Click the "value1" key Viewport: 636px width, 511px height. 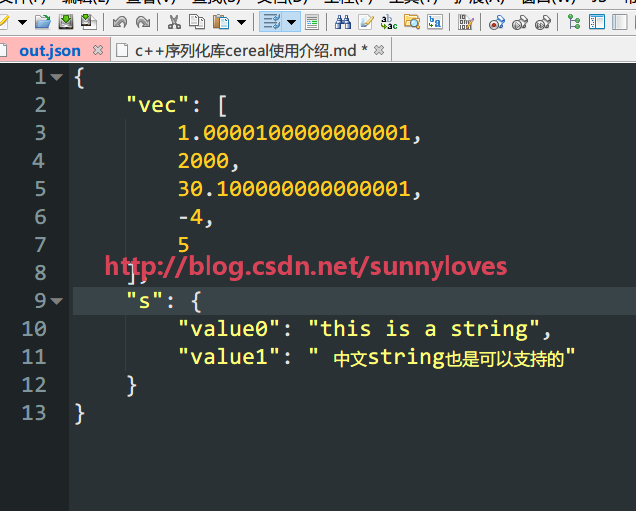pos(230,357)
